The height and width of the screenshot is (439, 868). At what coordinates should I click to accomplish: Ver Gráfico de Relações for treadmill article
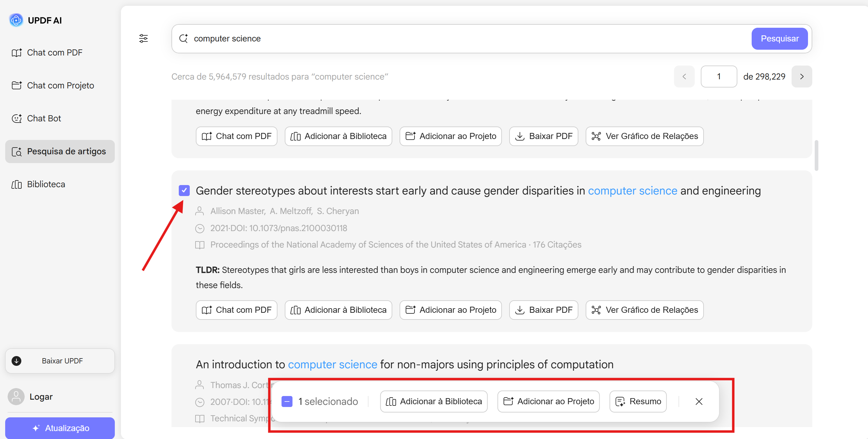tap(644, 136)
